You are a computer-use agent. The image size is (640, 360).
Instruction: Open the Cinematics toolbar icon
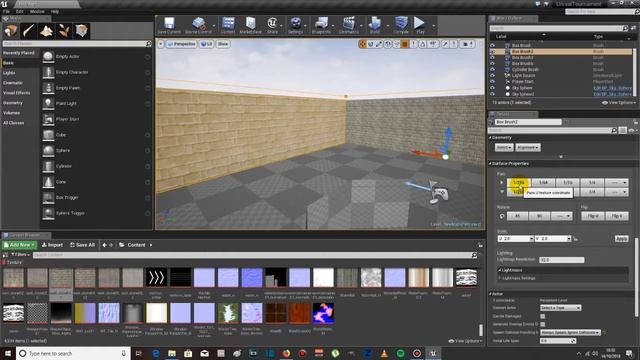pos(349,25)
